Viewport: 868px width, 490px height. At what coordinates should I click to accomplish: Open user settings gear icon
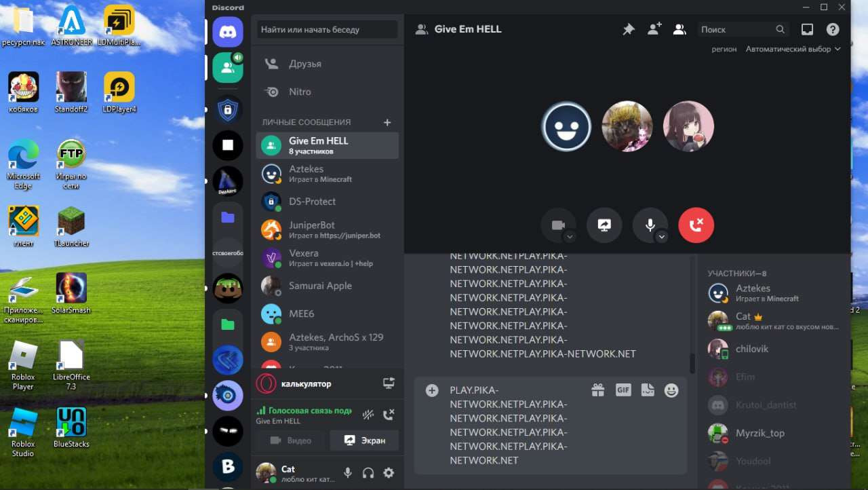pos(389,473)
